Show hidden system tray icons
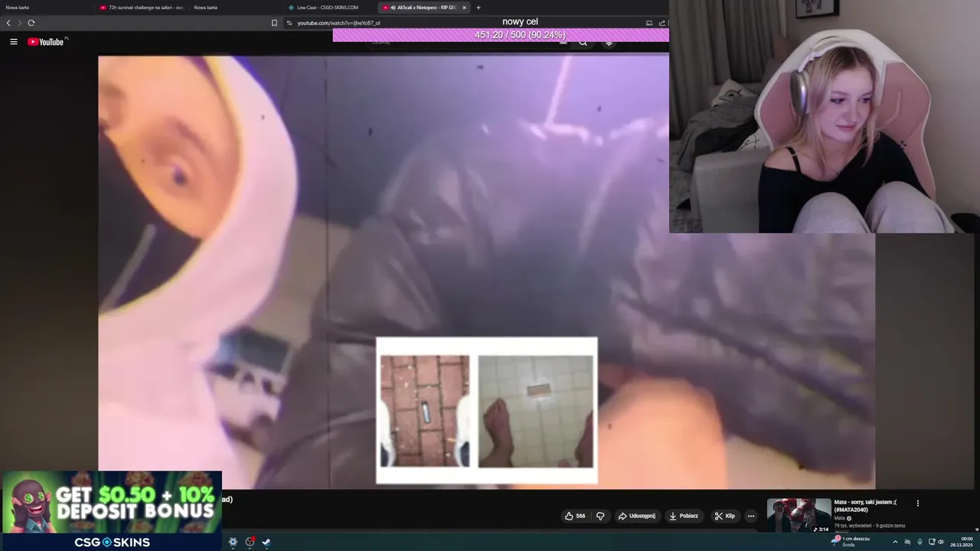The image size is (980, 551). [894, 542]
